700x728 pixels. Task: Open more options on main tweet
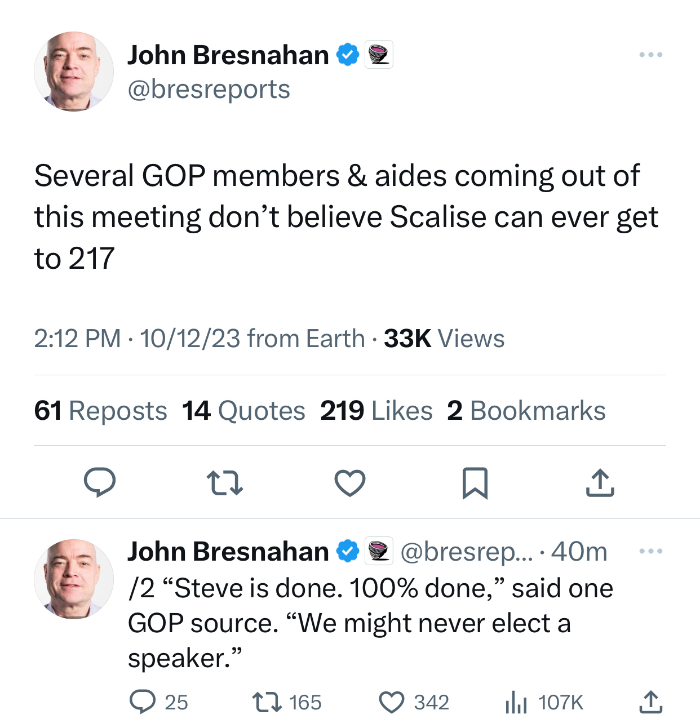(x=651, y=55)
